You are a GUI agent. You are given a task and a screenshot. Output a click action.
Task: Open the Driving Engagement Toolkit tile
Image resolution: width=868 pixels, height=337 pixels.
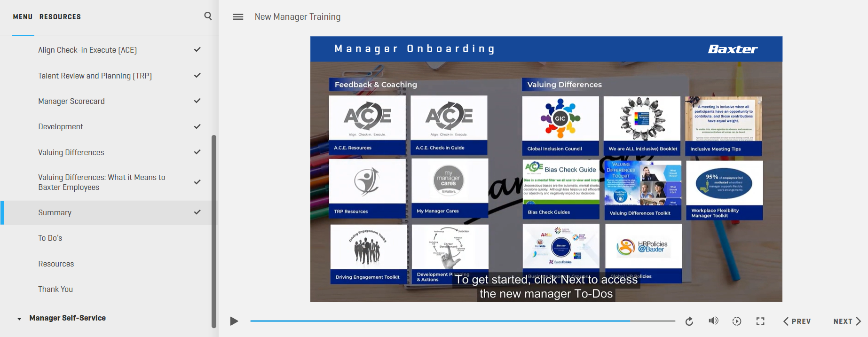[369, 254]
